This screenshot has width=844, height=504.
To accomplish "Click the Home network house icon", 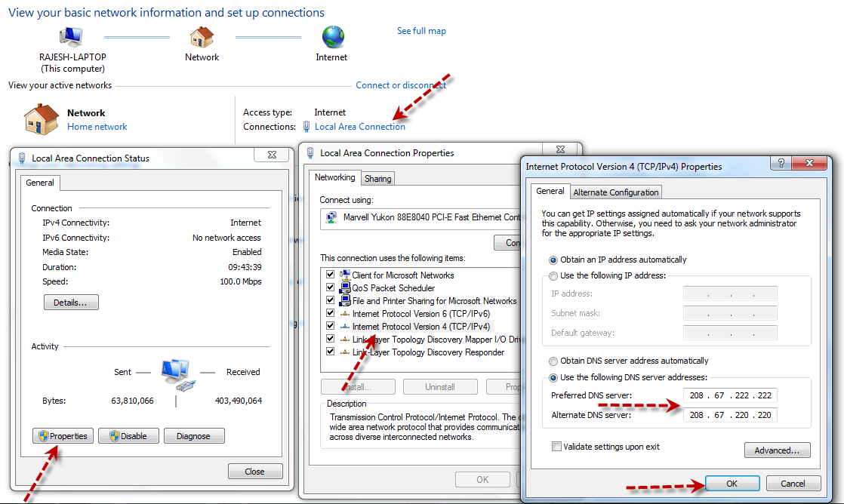I will pyautogui.click(x=41, y=119).
